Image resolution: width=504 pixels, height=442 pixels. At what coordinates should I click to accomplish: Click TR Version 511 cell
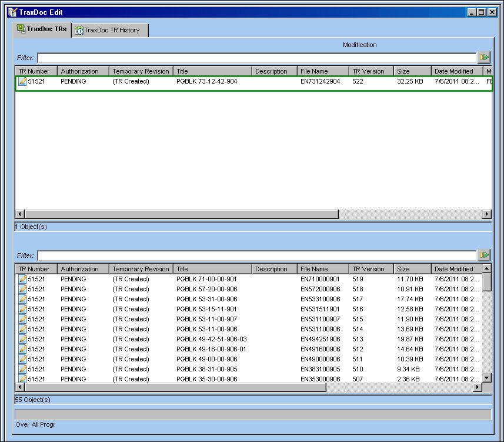pyautogui.click(x=358, y=358)
